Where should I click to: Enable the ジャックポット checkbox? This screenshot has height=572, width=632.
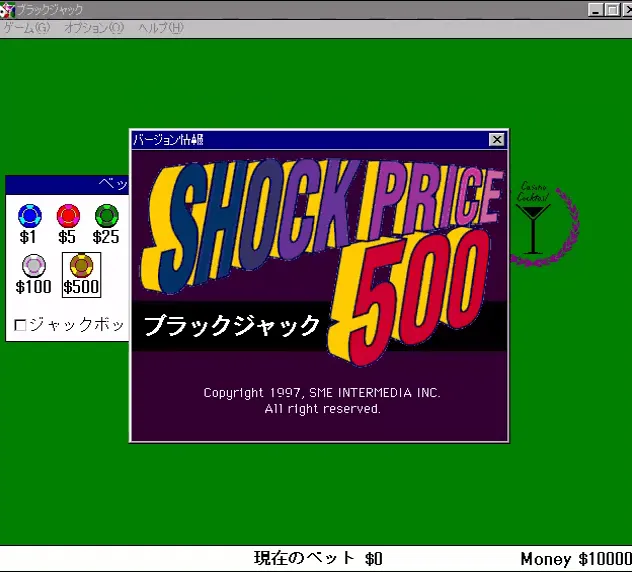click(x=20, y=325)
